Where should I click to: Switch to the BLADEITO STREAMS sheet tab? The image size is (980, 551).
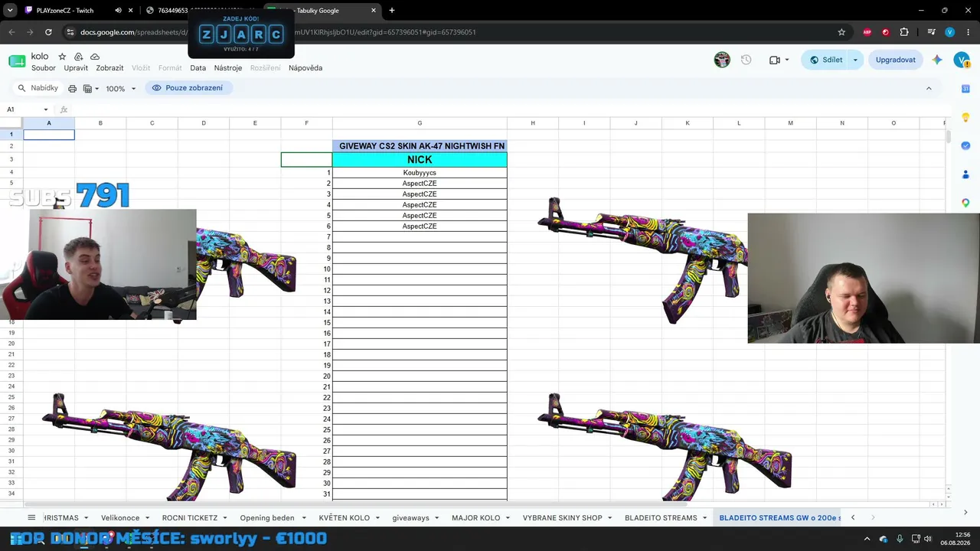point(661,518)
